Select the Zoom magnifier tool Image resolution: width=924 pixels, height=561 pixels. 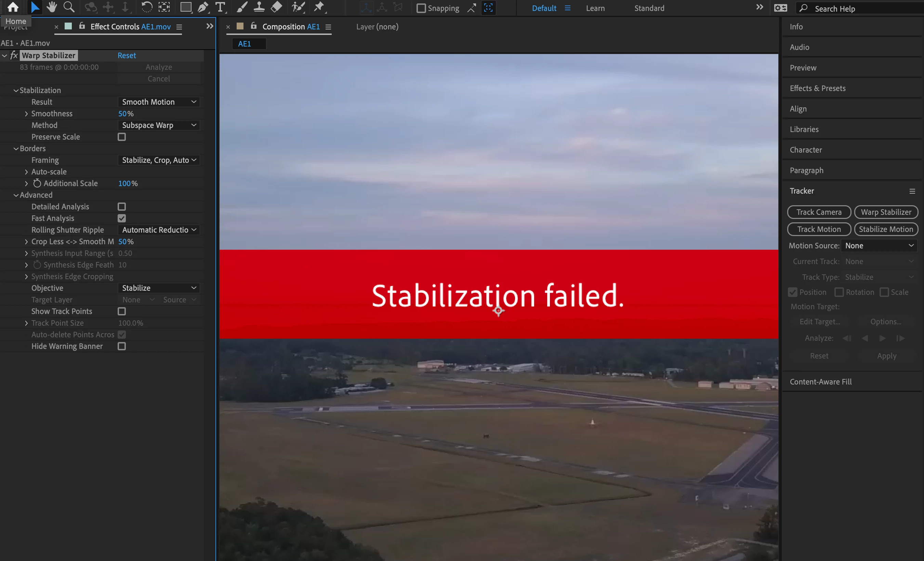[x=69, y=7]
